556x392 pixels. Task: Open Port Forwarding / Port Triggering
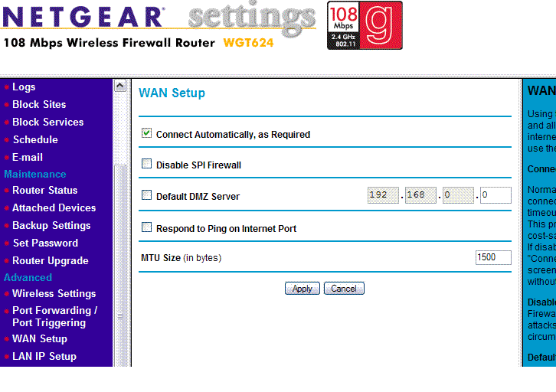55,316
